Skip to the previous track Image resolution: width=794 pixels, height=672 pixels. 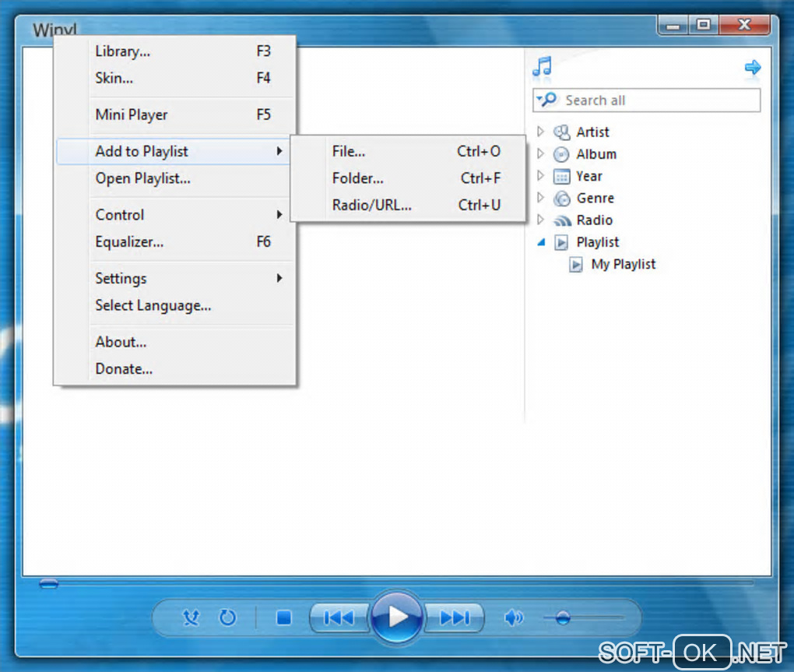[x=339, y=617]
